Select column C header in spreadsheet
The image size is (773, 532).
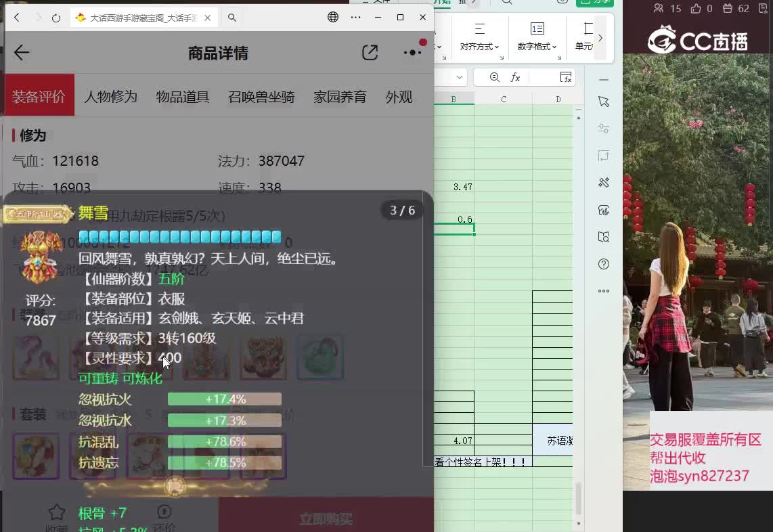pyautogui.click(x=503, y=99)
